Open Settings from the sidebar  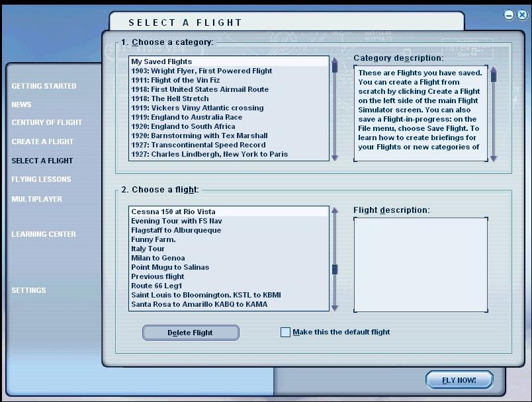[x=29, y=290]
